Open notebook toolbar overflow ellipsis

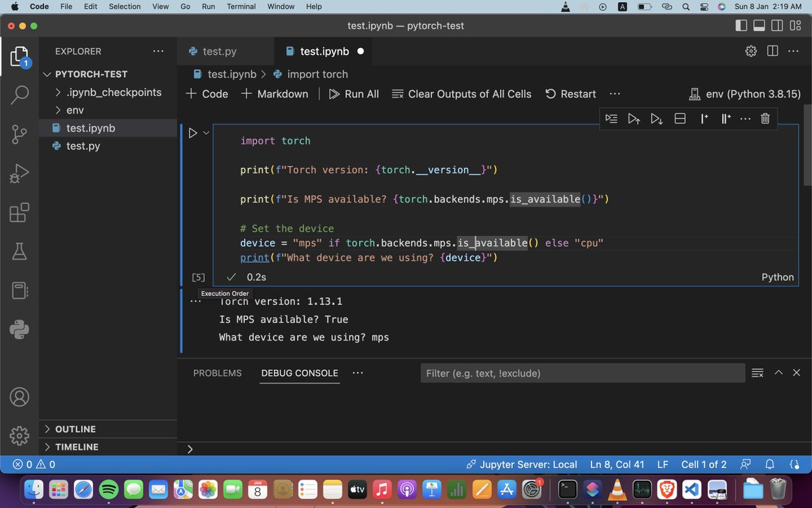[614, 94]
